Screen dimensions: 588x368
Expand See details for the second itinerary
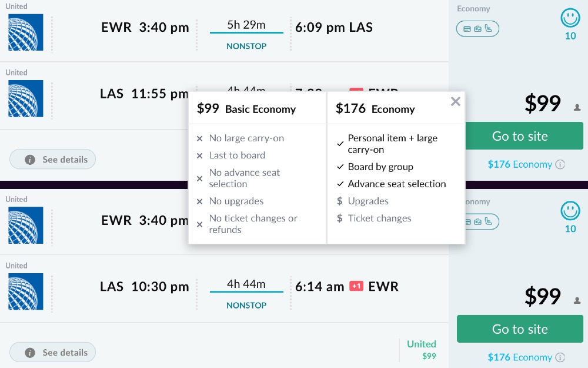(53, 353)
